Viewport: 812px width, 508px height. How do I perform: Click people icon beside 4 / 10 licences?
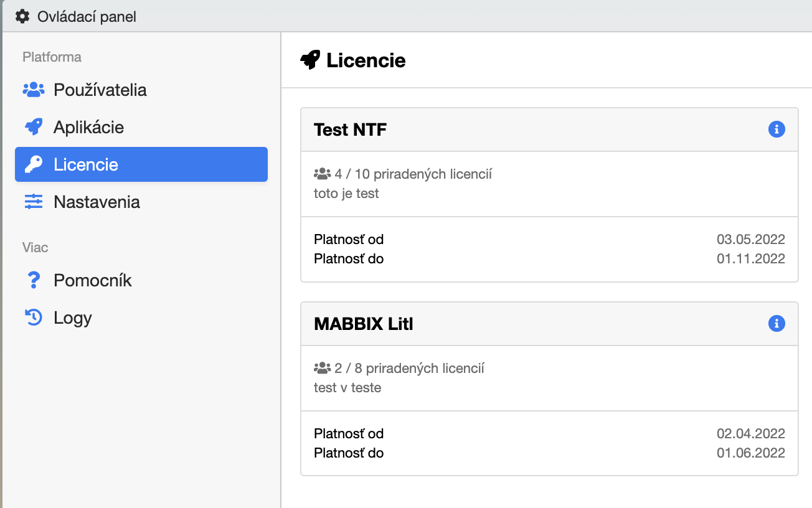(x=322, y=174)
